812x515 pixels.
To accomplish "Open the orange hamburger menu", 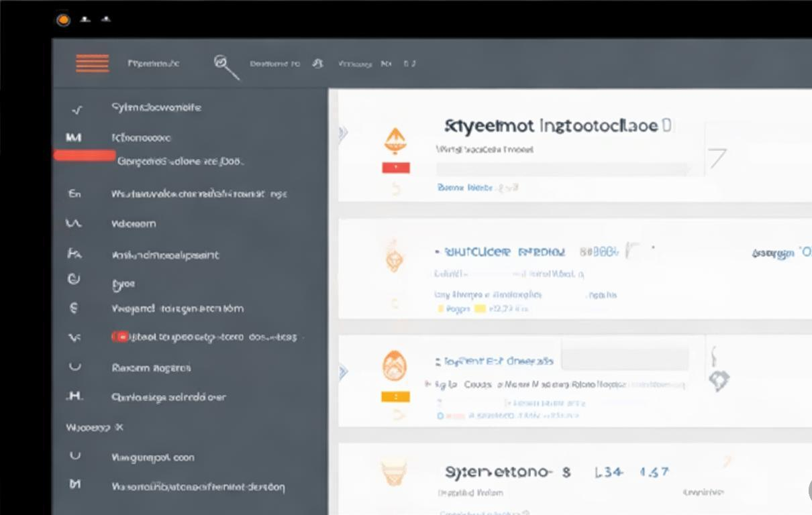I will pos(92,64).
